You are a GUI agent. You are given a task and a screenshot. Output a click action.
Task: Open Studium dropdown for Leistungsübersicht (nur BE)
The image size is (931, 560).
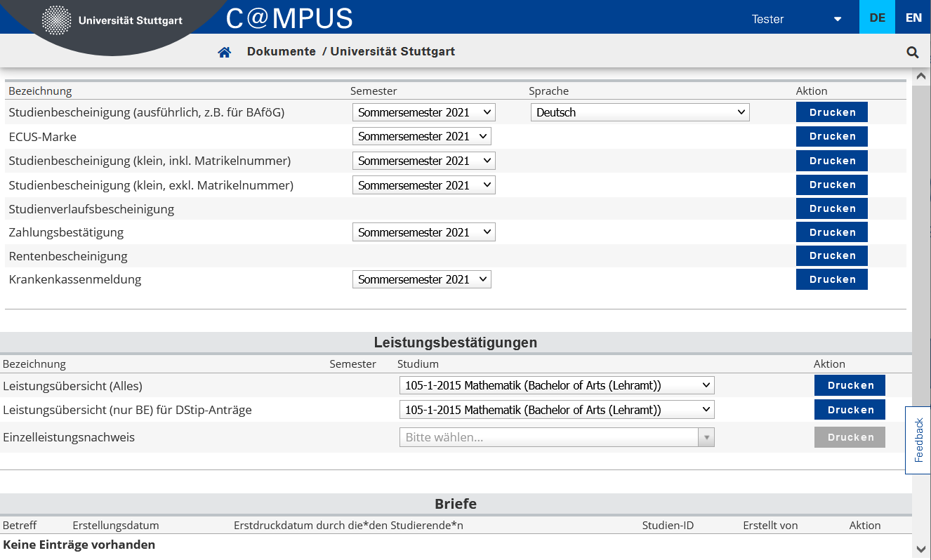pyautogui.click(x=557, y=410)
